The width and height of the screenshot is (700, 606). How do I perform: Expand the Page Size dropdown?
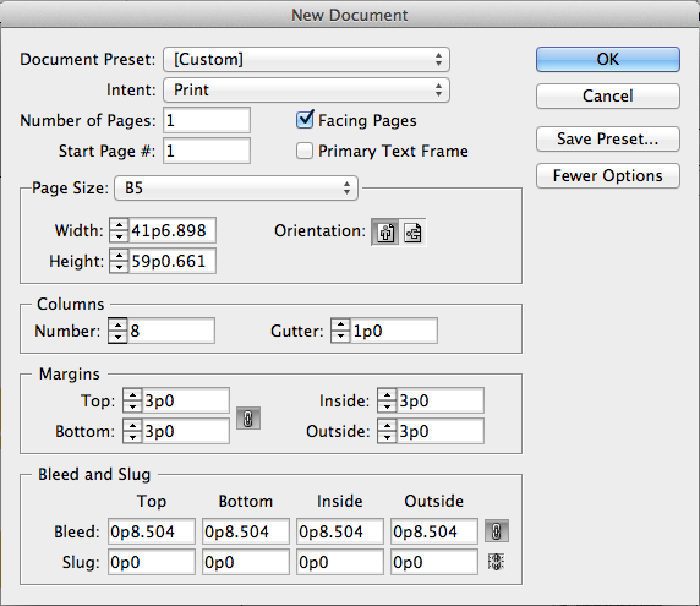point(236,188)
